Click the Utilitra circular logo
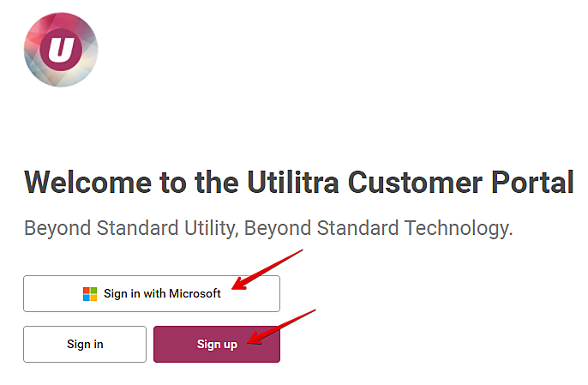Viewport: 588px width, 385px height. click(x=61, y=50)
